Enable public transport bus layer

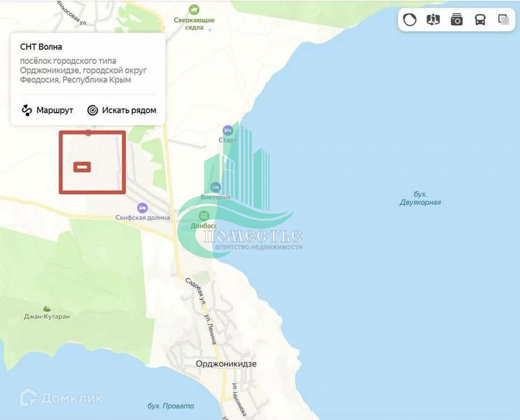coord(480,20)
